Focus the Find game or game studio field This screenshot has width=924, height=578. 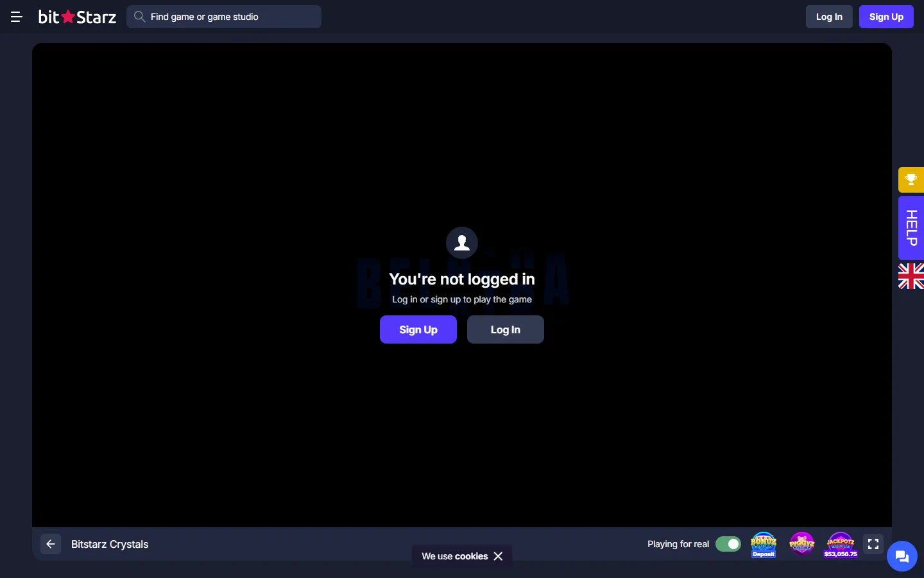(224, 17)
